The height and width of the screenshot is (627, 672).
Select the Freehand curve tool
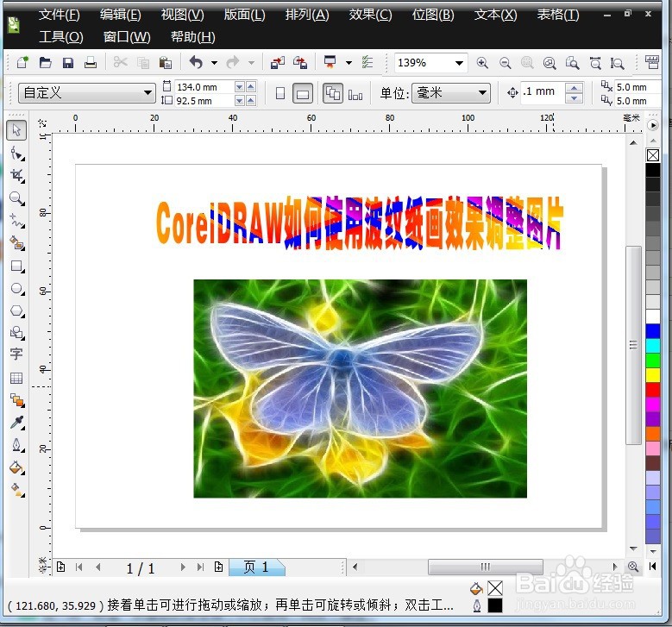[16, 220]
